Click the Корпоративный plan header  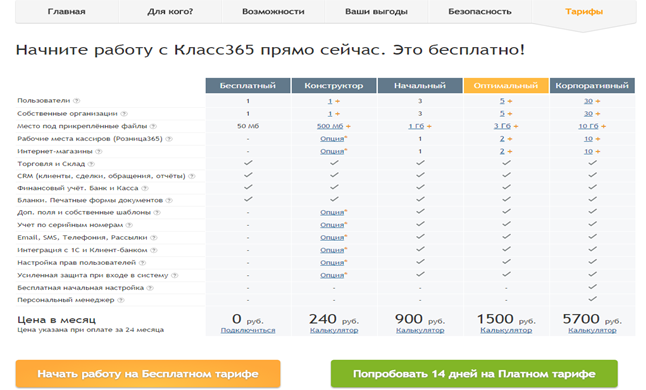pos(592,85)
